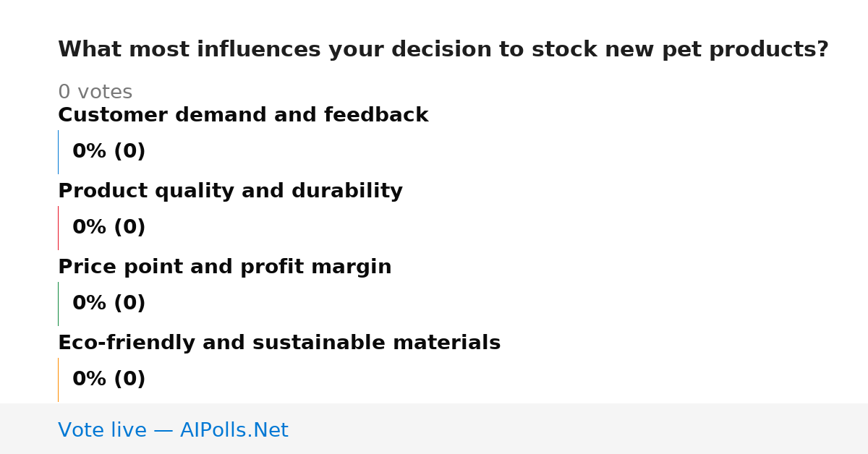Open the 'Vote live — AIPolls.Net' link
The height and width of the screenshot is (454, 868).
173,431
